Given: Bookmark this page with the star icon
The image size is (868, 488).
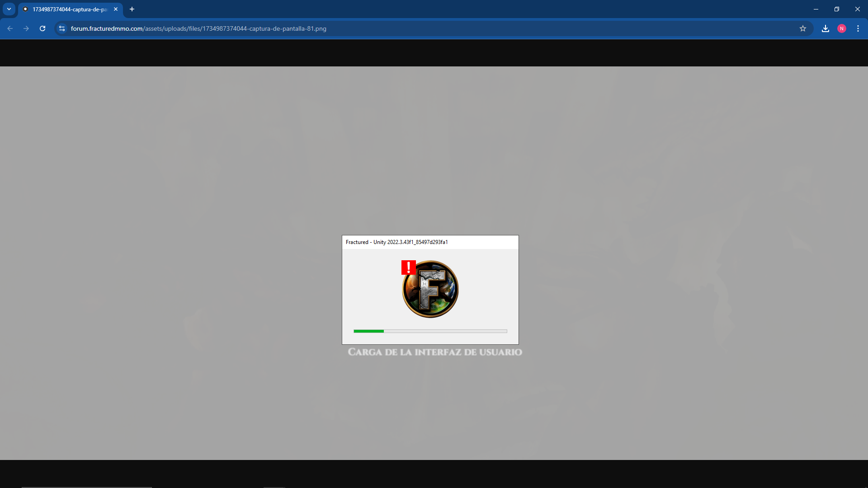Looking at the screenshot, I should click(803, 28).
